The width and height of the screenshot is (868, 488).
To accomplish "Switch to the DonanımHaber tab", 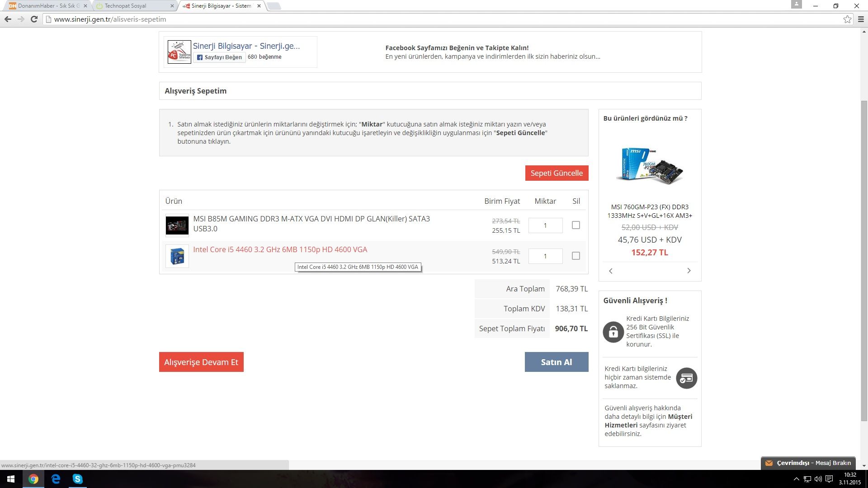I will point(45,6).
